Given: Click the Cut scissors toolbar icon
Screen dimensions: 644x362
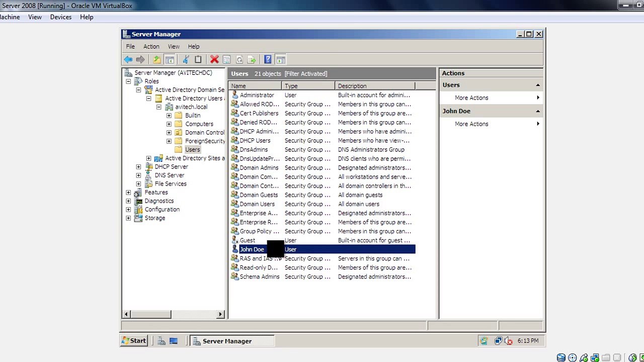Looking at the screenshot, I should 186,60.
